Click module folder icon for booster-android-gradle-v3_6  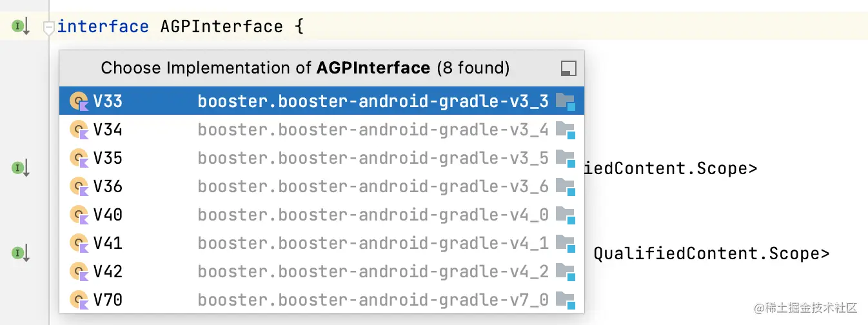566,187
